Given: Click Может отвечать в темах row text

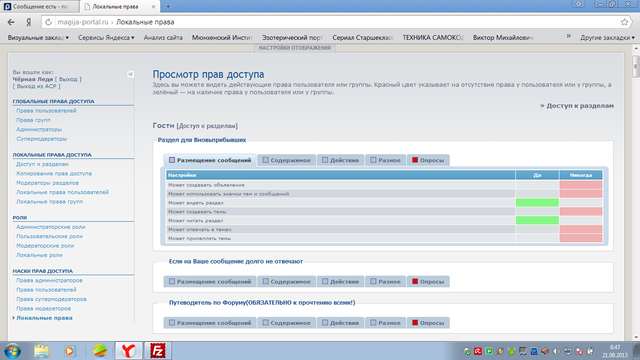Looking at the screenshot, I should pos(200,229).
